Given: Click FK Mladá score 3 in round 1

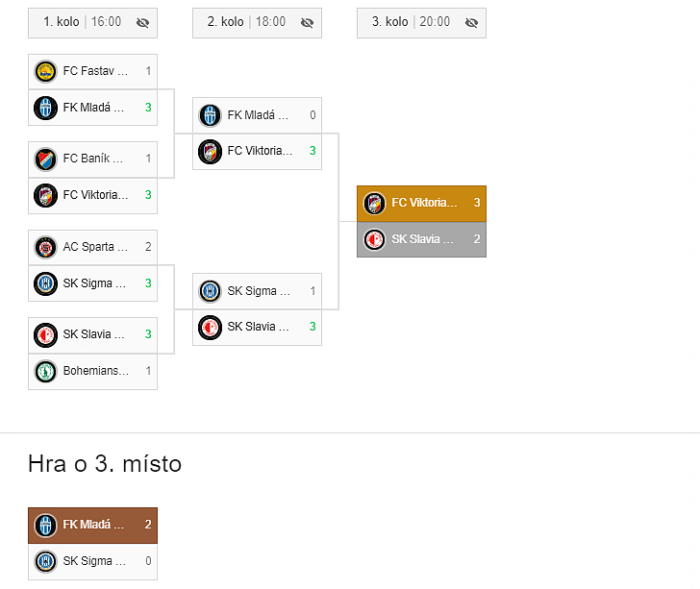Looking at the screenshot, I should tap(148, 107).
